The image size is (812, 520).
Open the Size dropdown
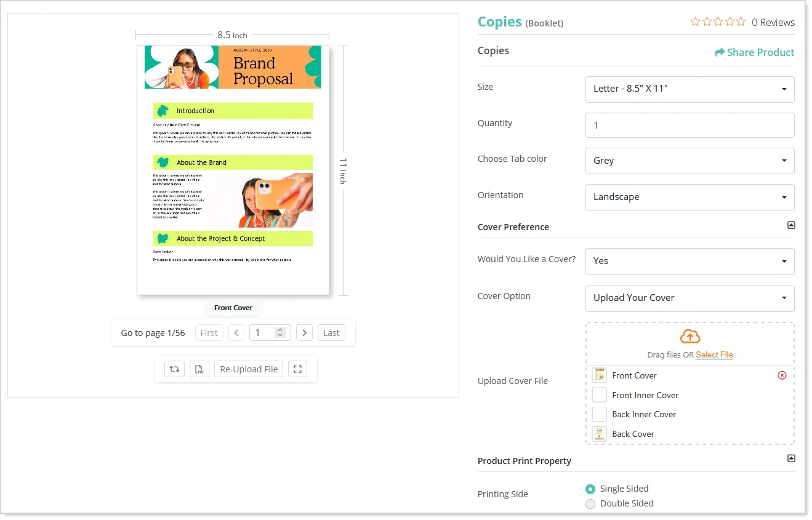pos(689,89)
